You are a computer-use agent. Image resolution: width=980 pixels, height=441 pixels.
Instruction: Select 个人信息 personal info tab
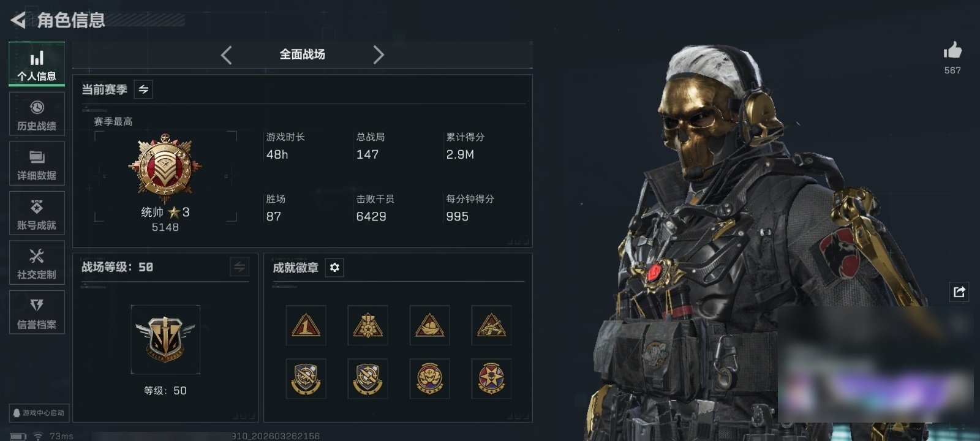coord(37,64)
